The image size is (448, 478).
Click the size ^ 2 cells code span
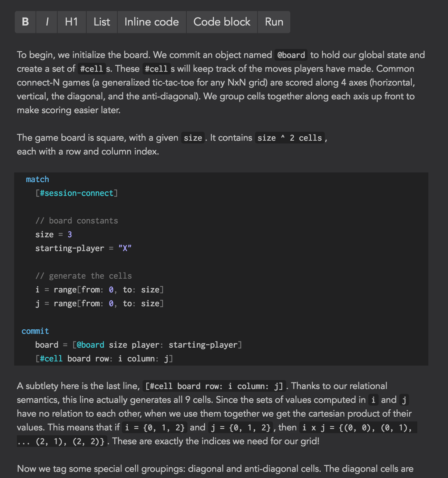pos(290,138)
